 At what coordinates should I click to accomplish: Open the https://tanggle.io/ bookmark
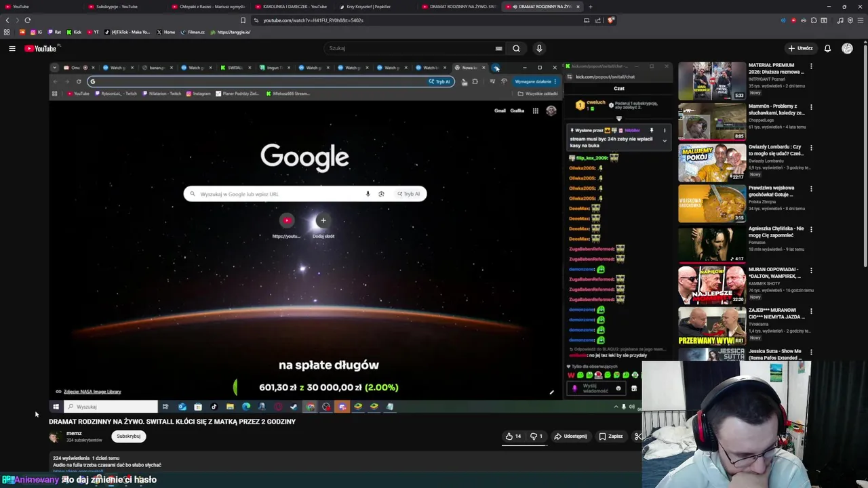[231, 32]
